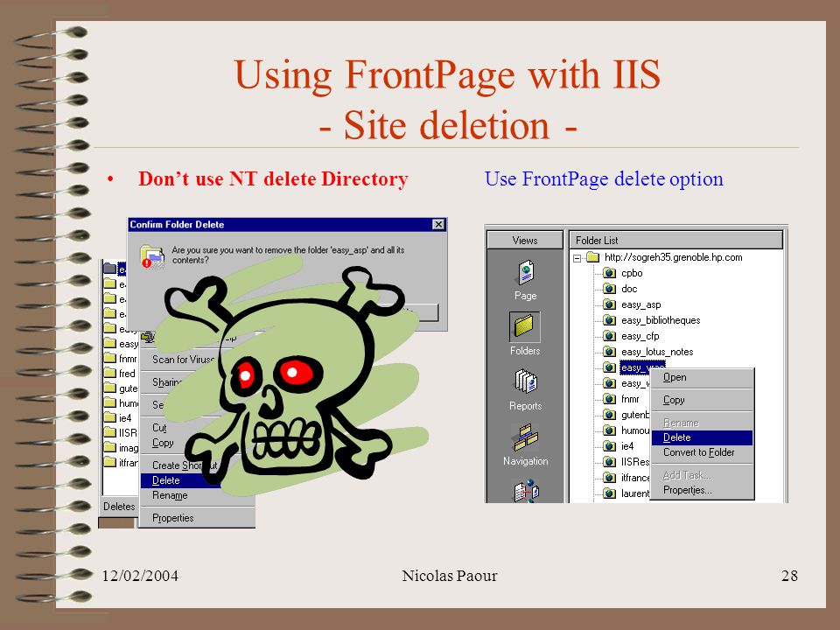Viewport: 840px width, 630px height.
Task: Close the Confirm Folder Delete dialog
Action: 438,225
